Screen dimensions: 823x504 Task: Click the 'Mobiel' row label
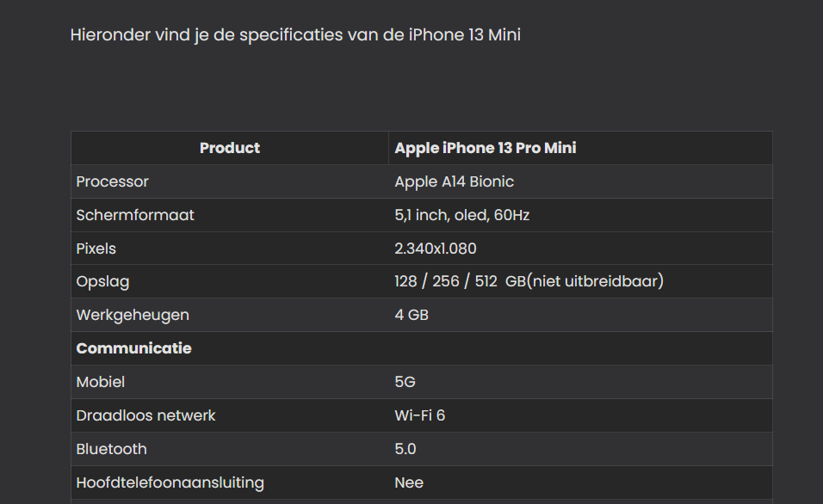(100, 382)
